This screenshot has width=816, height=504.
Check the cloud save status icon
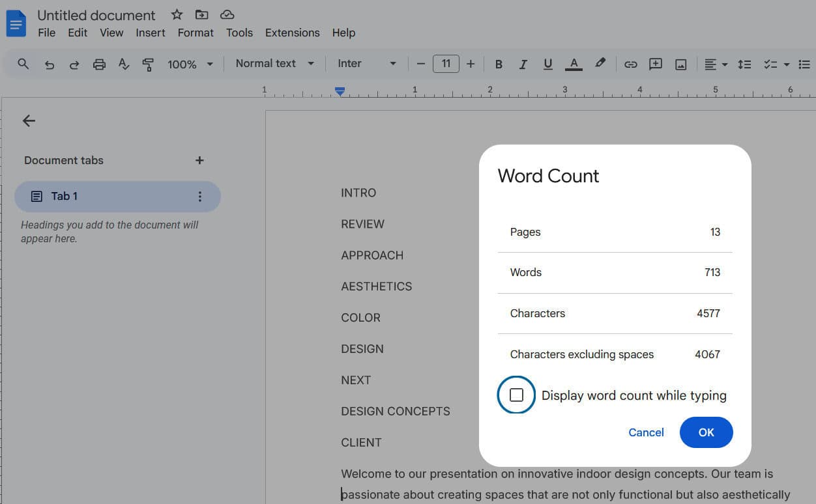click(227, 14)
